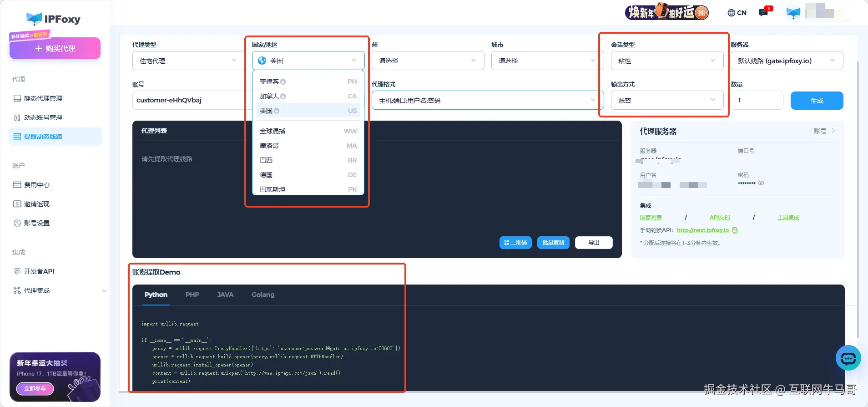This screenshot has height=407, width=868.
Task: Click the 数量 quantity input
Action: 757,100
